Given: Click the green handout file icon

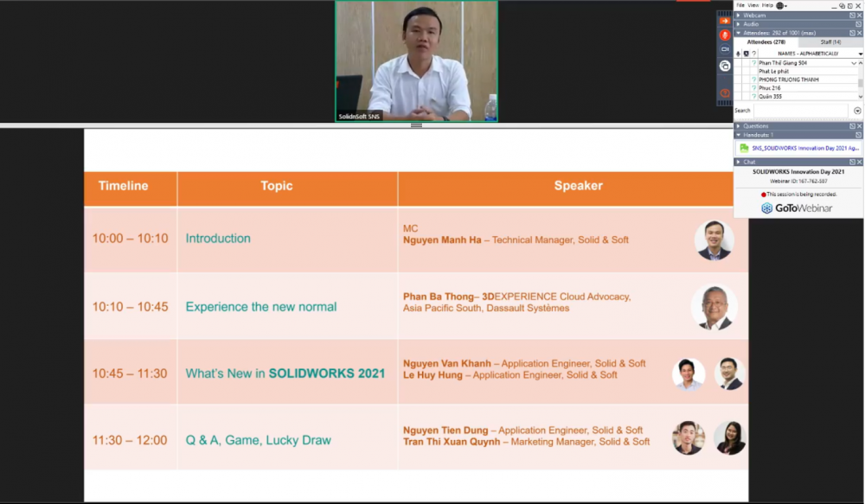Looking at the screenshot, I should (744, 148).
